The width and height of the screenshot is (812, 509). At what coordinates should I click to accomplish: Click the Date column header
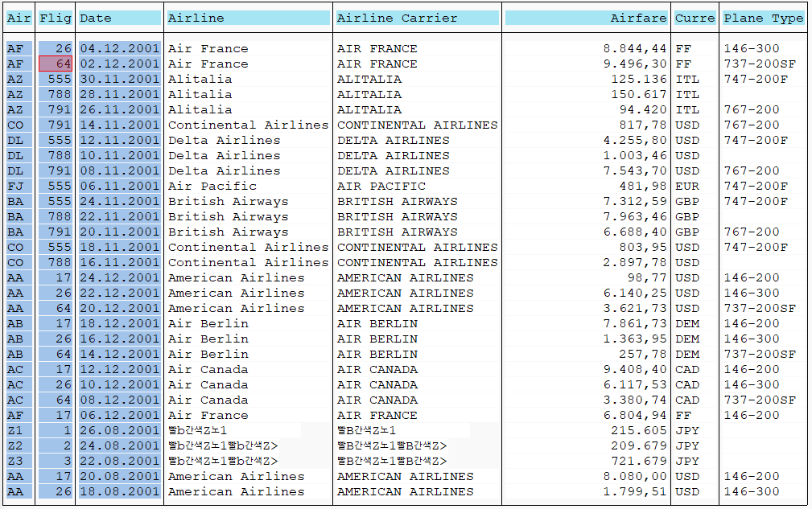click(120, 18)
